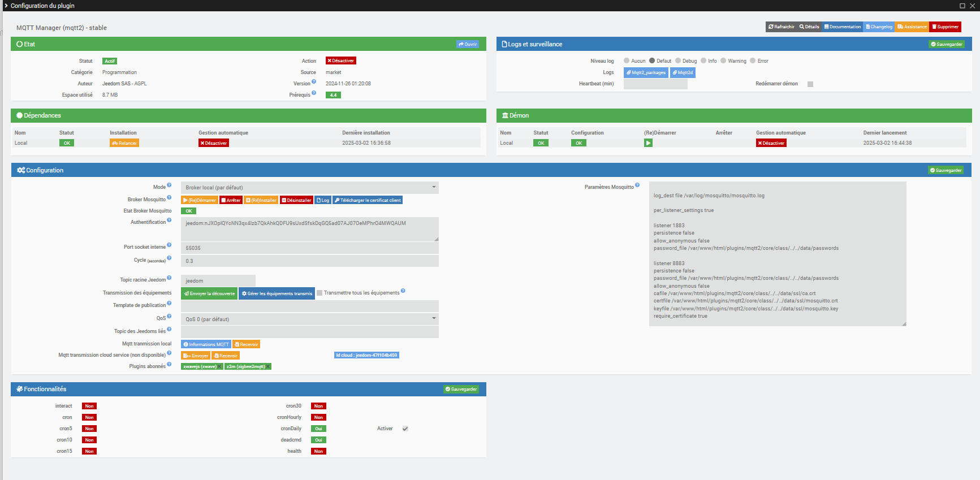Open plugin Détails from the toolbar

click(x=809, y=27)
